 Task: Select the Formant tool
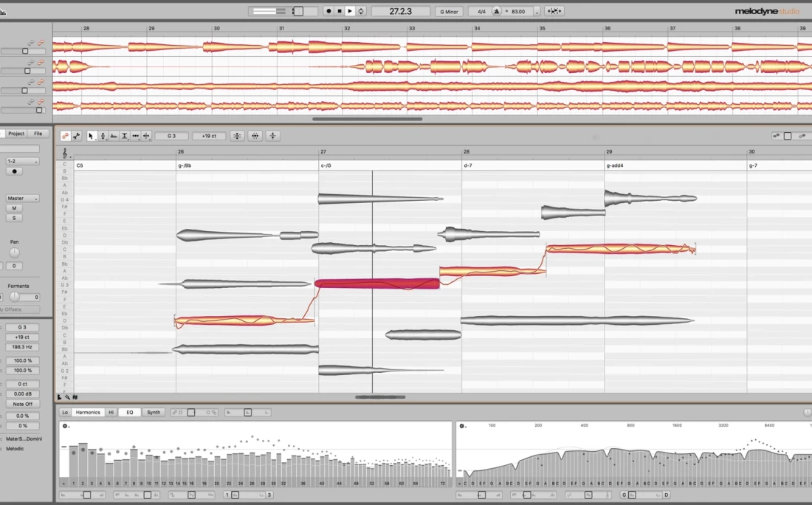pyautogui.click(x=114, y=136)
